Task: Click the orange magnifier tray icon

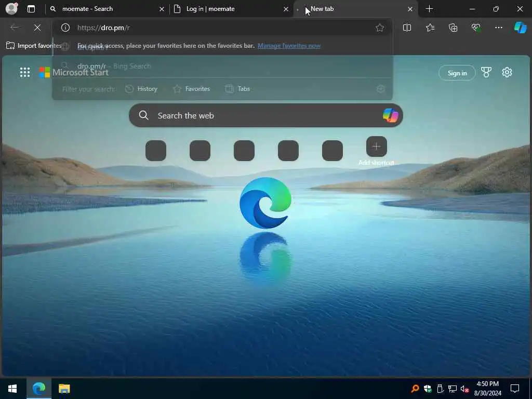Action: [415, 389]
